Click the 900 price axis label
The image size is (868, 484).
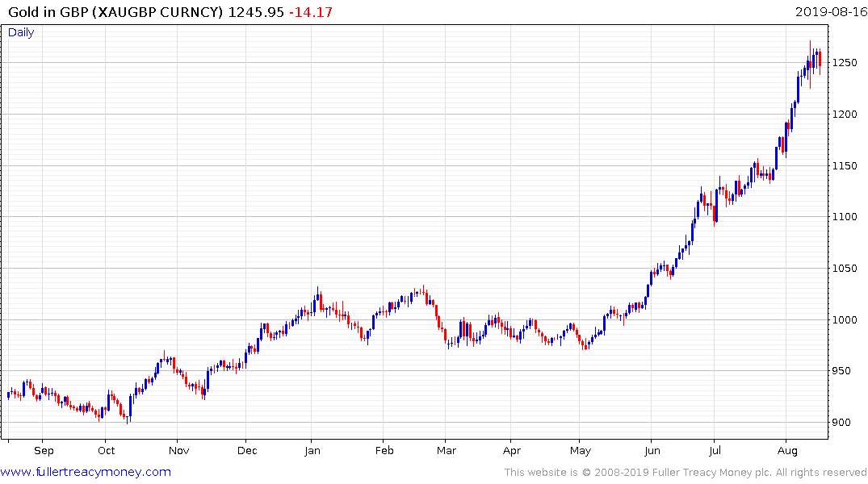pos(841,423)
